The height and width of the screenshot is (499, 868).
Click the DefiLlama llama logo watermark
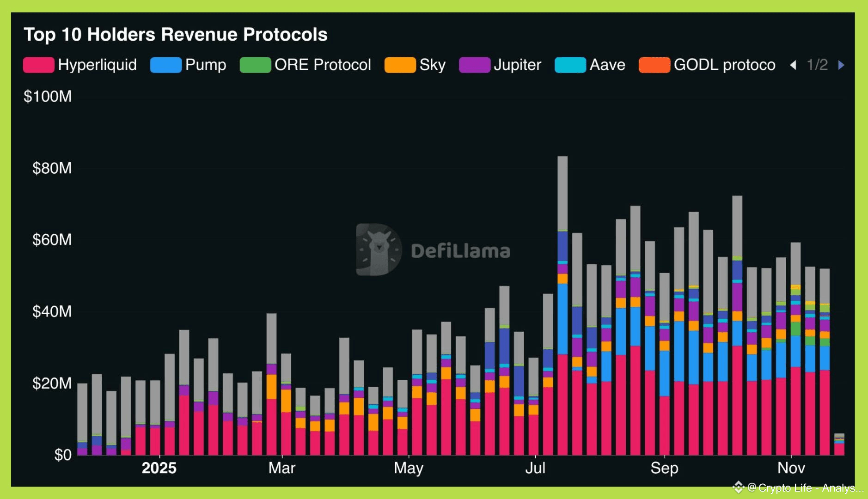[379, 250]
